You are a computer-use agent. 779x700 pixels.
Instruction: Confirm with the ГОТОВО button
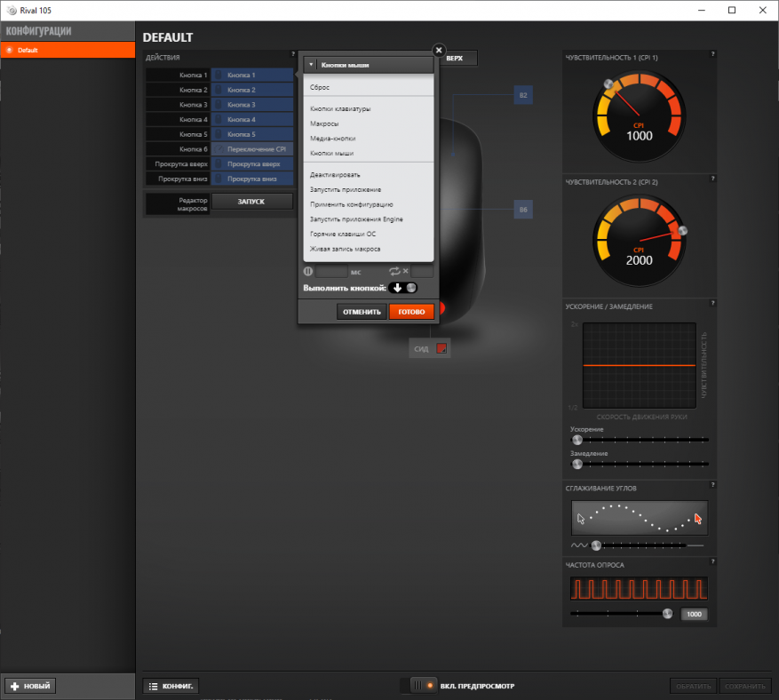coord(411,312)
